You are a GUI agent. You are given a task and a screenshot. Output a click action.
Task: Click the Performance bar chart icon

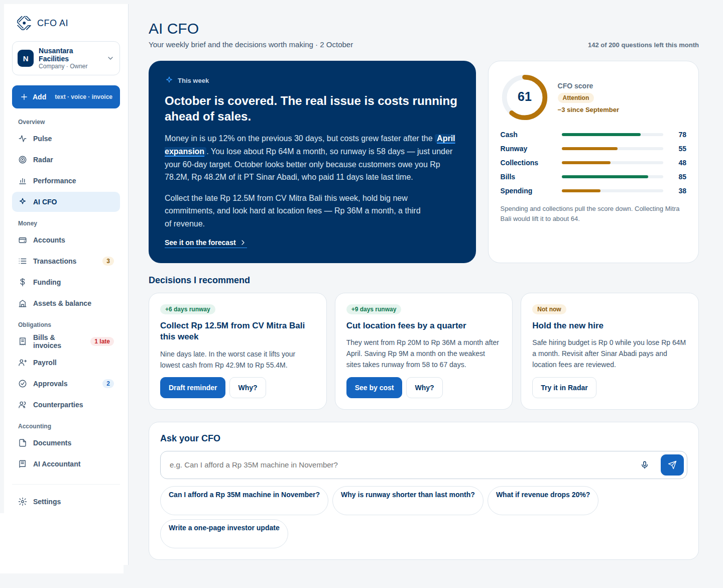23,181
